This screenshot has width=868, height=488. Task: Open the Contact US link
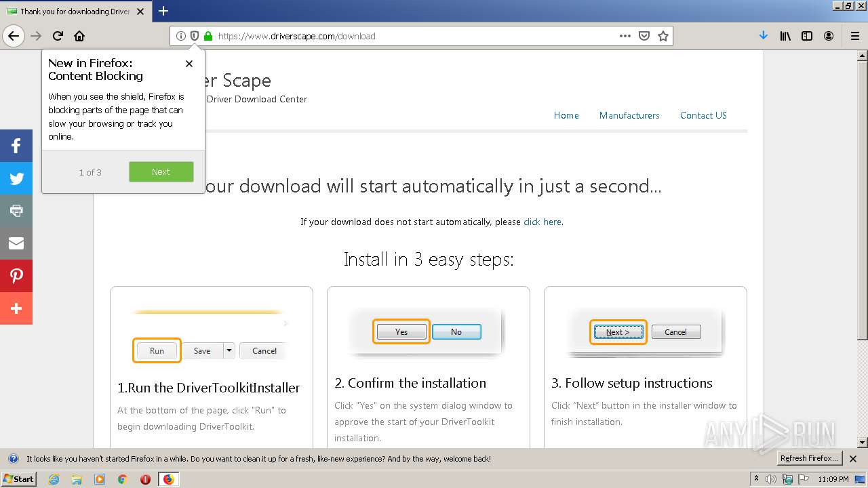703,115
